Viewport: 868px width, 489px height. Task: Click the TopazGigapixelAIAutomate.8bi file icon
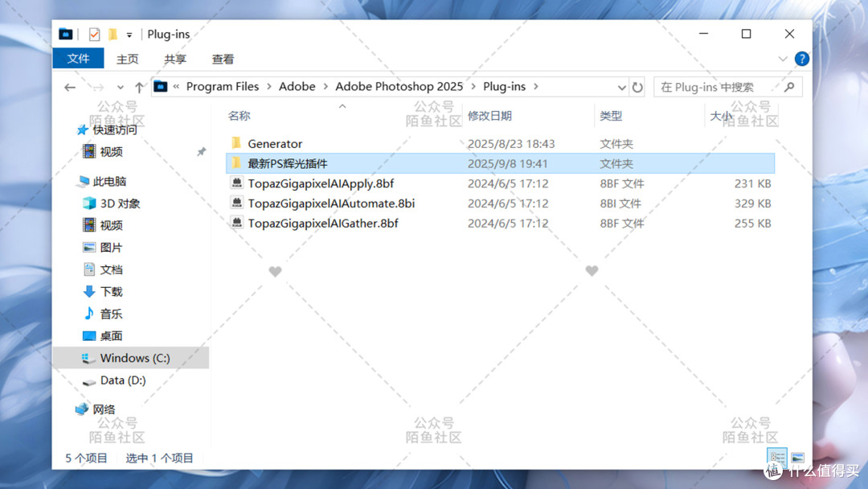pyautogui.click(x=236, y=203)
